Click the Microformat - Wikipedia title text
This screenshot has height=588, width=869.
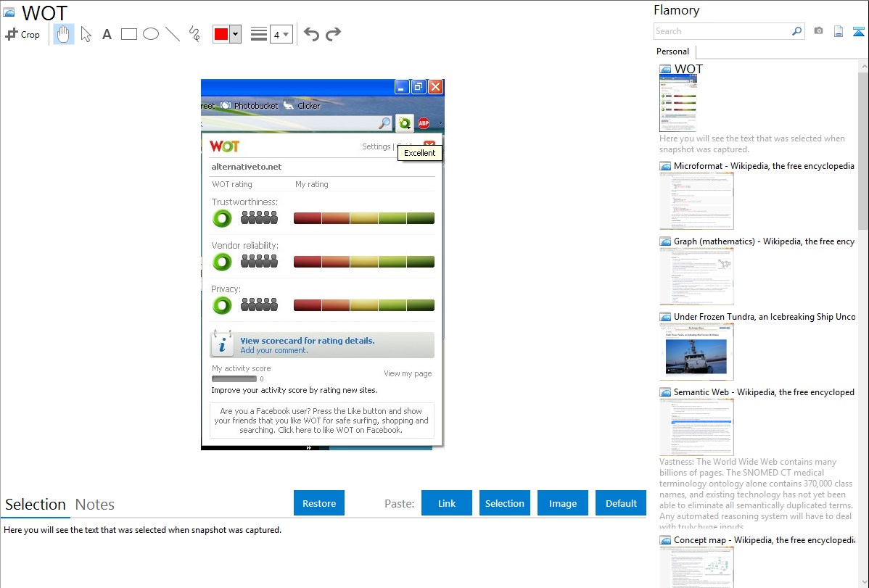coord(764,166)
